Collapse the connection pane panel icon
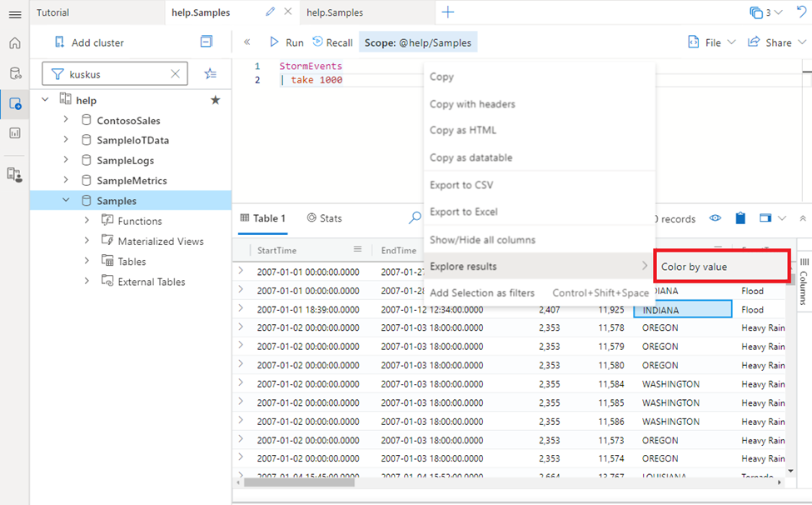The image size is (812, 505). coord(206,42)
